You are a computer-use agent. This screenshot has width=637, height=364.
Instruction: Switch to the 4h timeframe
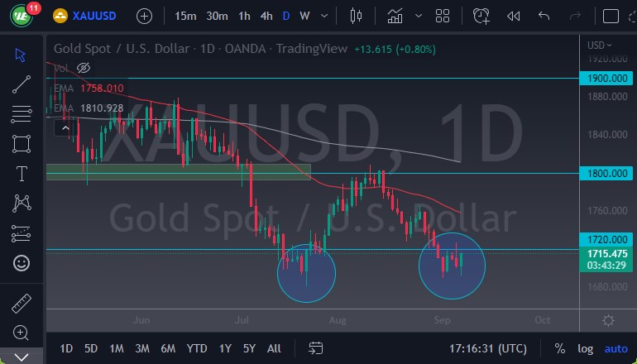pos(266,16)
